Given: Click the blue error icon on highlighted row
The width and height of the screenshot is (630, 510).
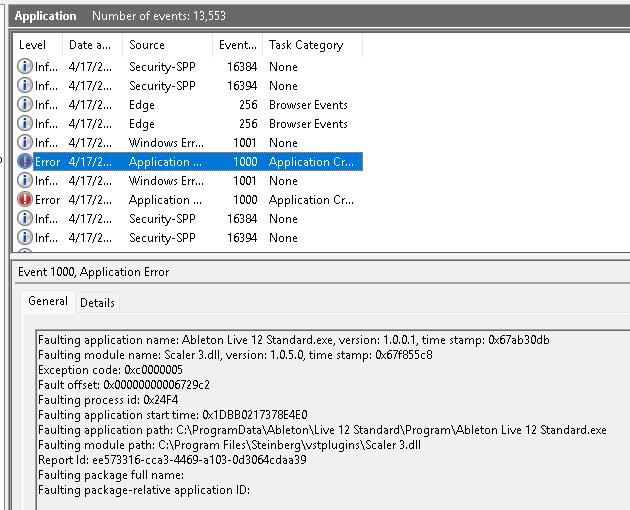Looking at the screenshot, I should click(x=25, y=162).
